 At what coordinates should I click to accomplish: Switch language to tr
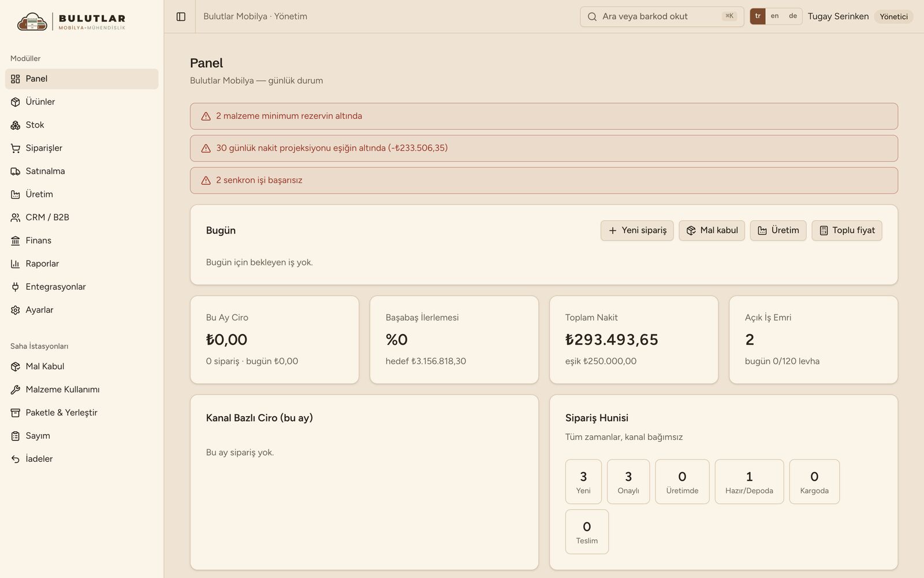(x=758, y=16)
